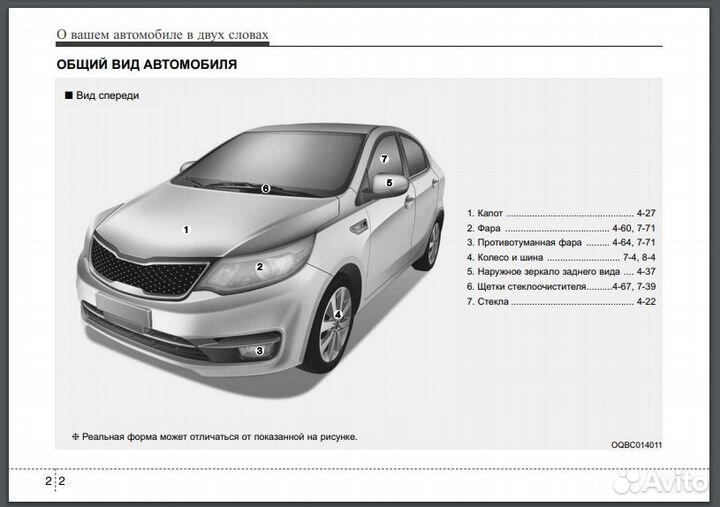Click callout number 2 on the headlamp
The width and height of the screenshot is (720, 507).
tap(260, 267)
